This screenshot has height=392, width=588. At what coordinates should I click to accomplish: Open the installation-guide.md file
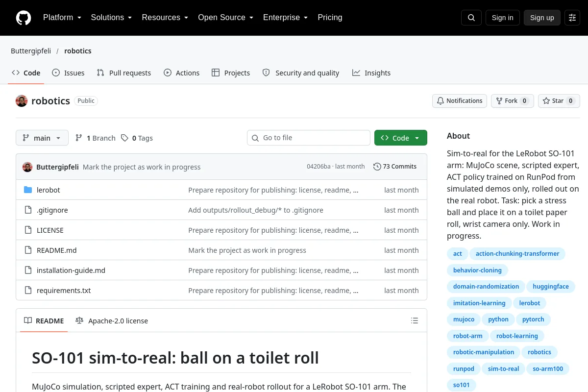click(71, 270)
